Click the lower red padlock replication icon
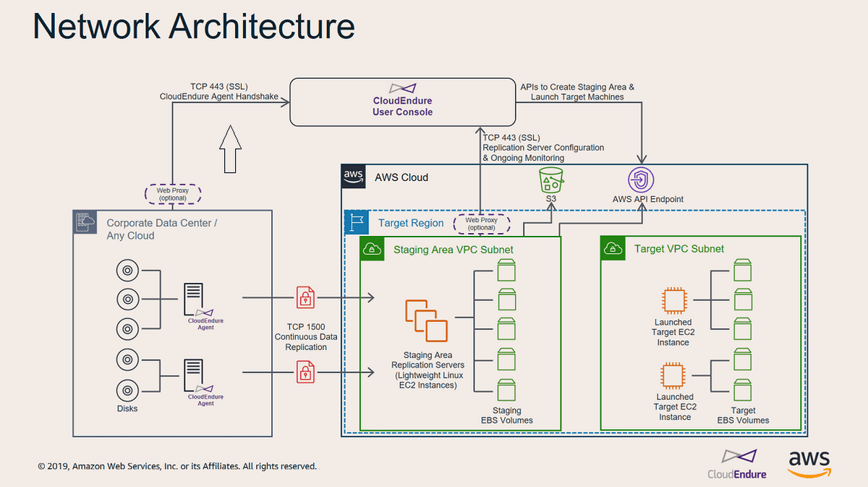 pyautogui.click(x=306, y=372)
